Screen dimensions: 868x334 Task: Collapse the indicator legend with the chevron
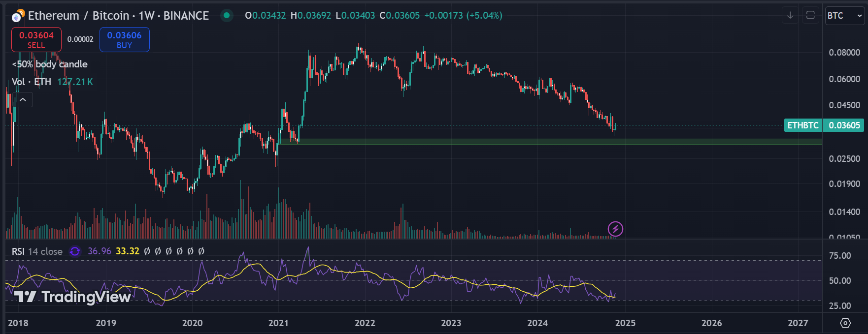tap(23, 100)
